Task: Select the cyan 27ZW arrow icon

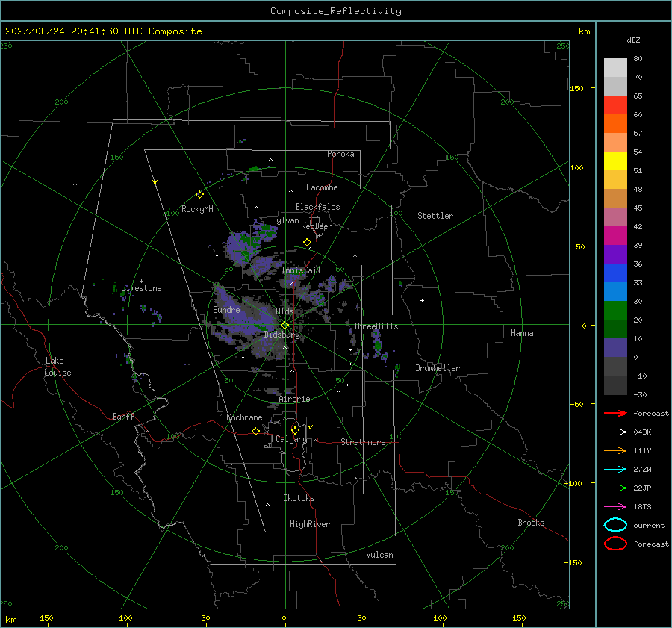Action: click(615, 470)
